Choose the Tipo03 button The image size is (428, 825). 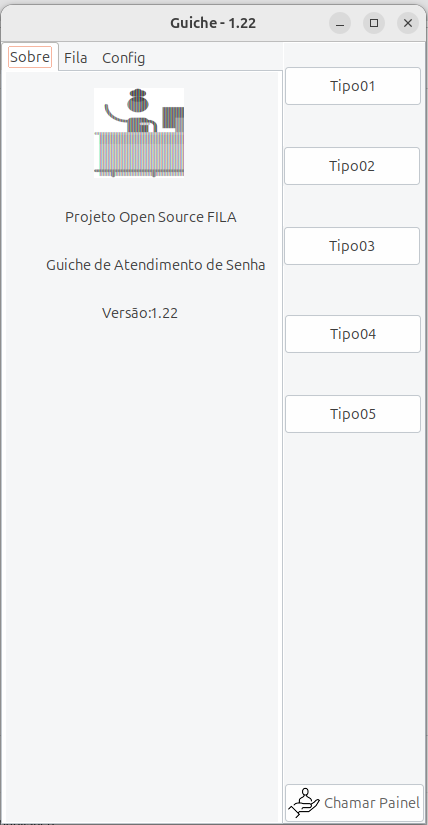pos(352,246)
